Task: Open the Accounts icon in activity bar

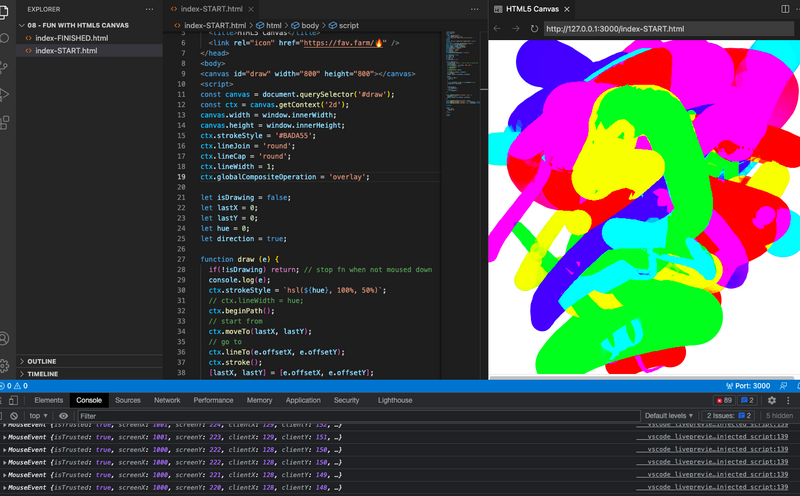Action: 4,339
